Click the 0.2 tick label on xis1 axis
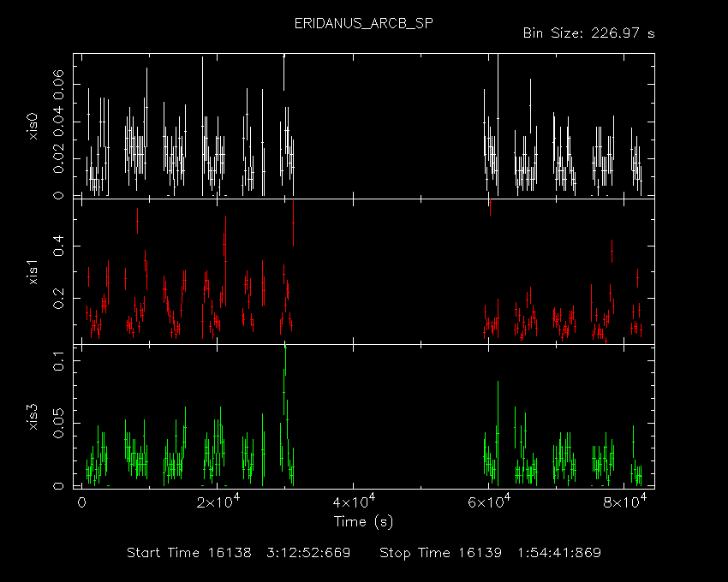 [58, 299]
